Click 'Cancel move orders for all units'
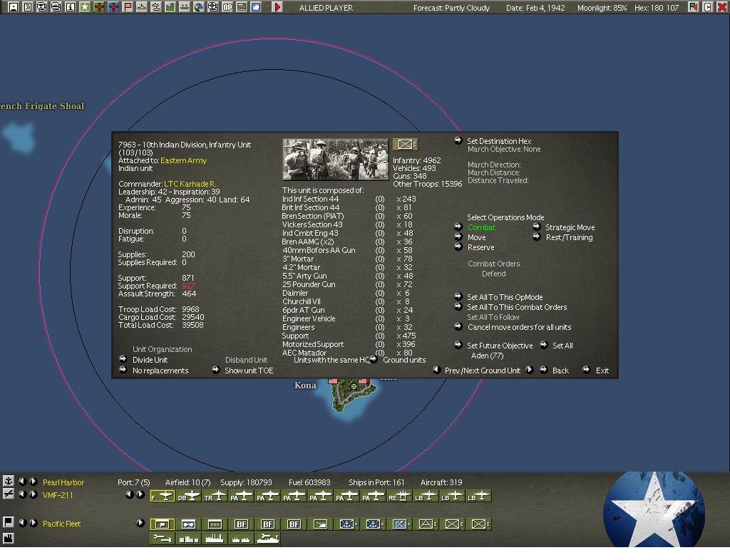 519,327
